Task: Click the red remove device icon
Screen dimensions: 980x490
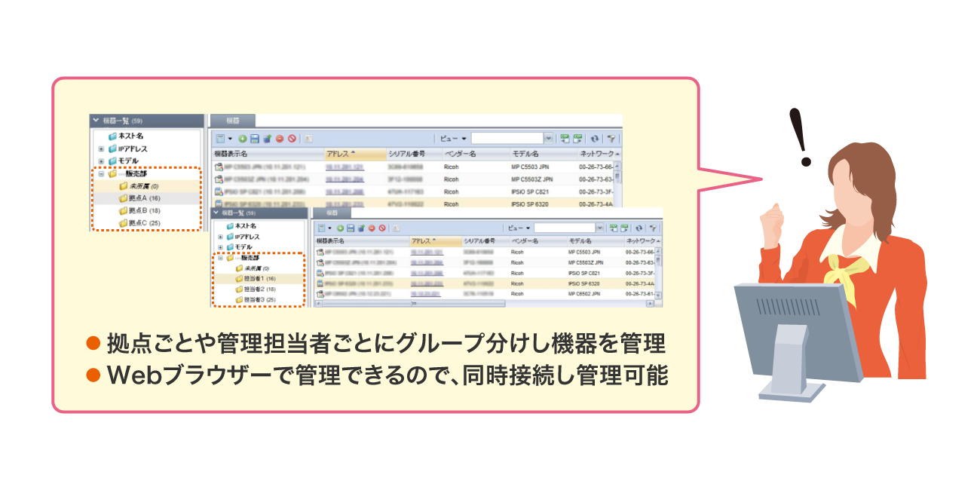Action: pyautogui.click(x=279, y=139)
